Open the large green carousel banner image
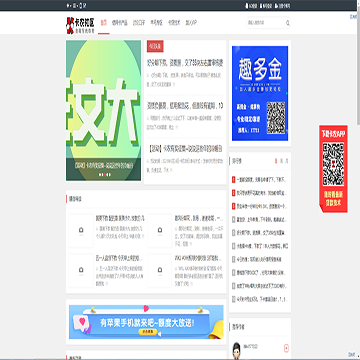 [x=103, y=110]
